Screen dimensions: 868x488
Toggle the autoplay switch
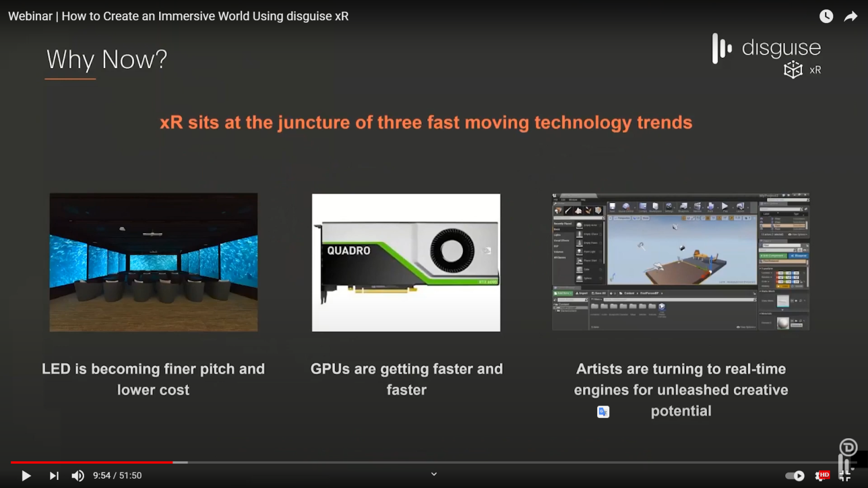(795, 476)
